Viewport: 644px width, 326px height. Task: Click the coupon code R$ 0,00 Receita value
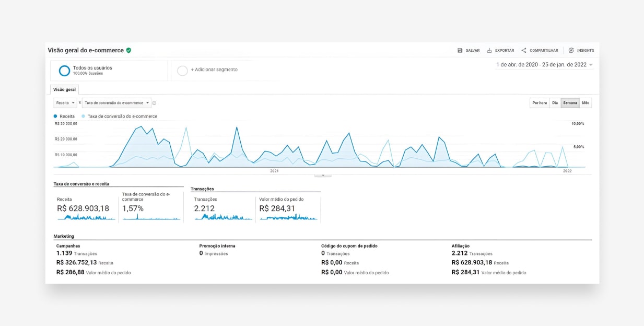pos(340,263)
